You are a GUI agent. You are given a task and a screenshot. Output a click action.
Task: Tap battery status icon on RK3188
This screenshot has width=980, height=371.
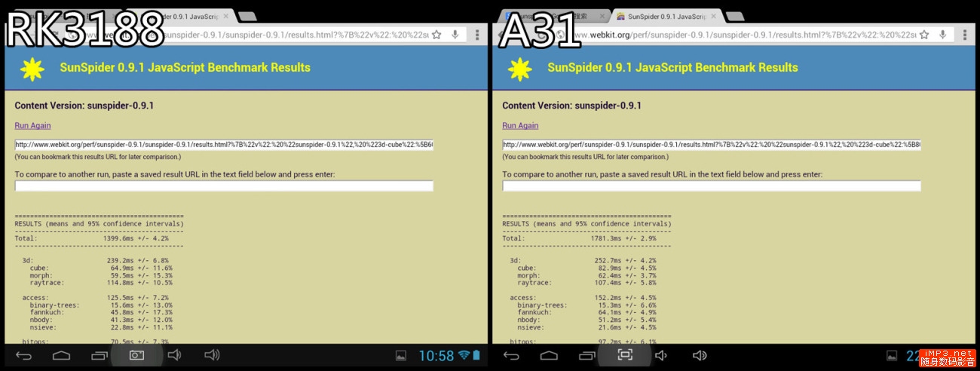point(476,355)
